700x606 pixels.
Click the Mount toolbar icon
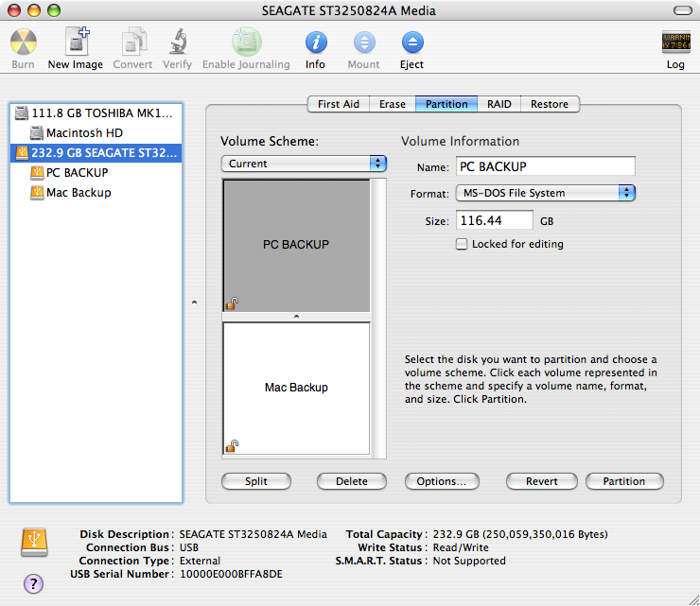point(364,43)
